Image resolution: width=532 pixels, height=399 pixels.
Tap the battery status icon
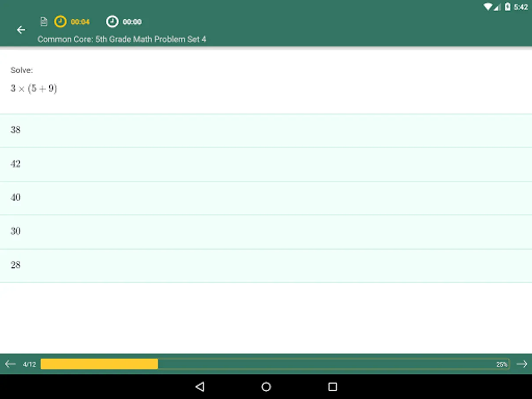pos(508,7)
